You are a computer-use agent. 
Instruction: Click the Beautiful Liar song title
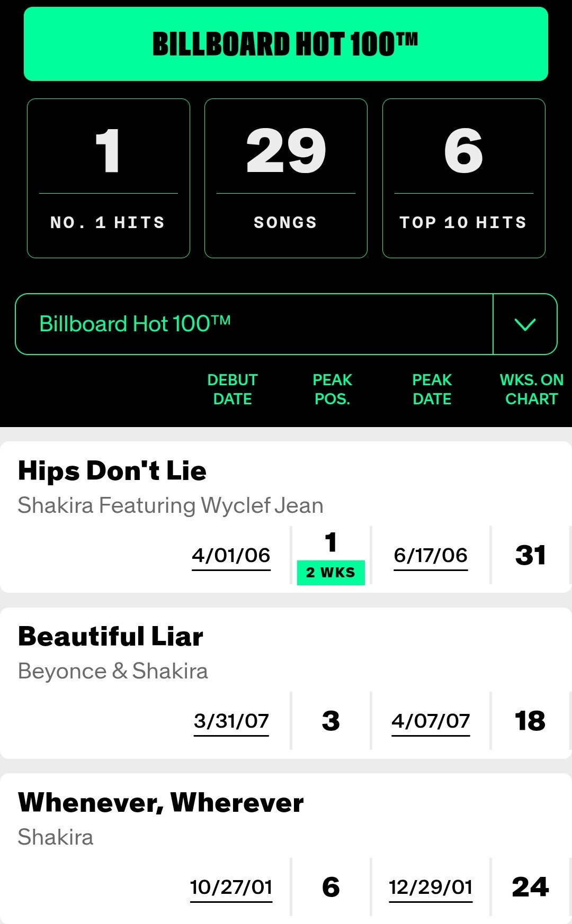pyautogui.click(x=111, y=636)
